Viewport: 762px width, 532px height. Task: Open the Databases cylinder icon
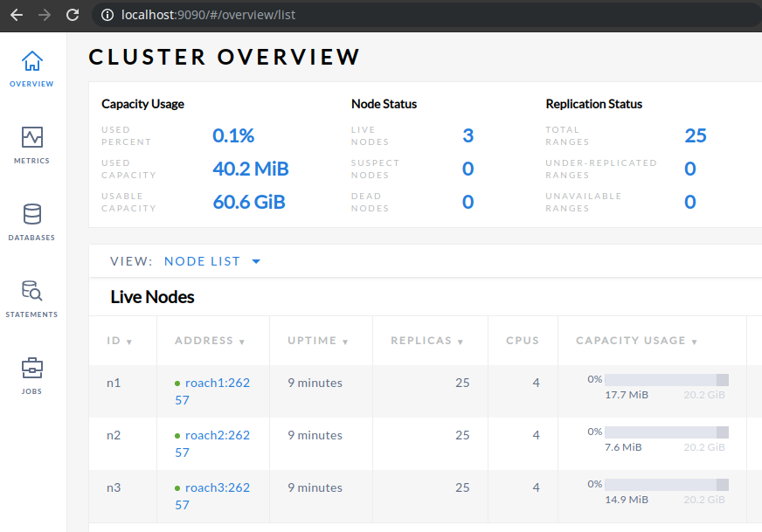click(32, 215)
